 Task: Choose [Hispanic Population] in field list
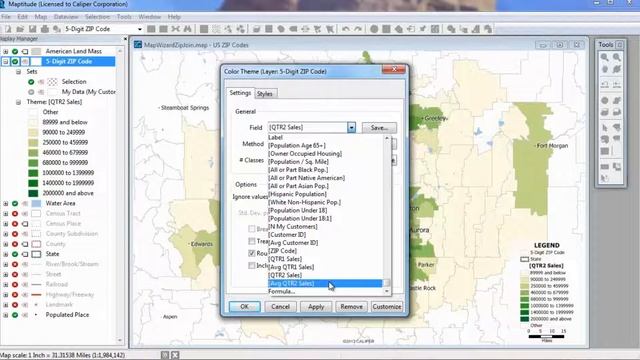pyautogui.click(x=325, y=194)
